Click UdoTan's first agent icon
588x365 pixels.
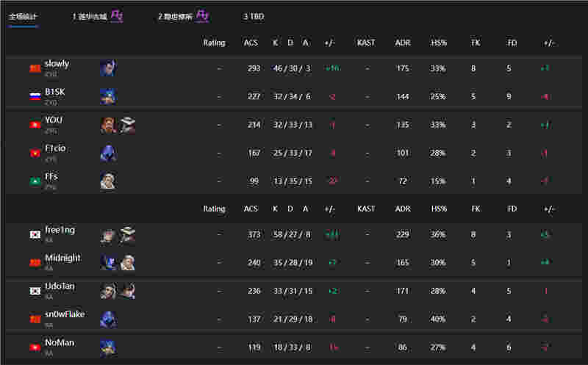pyautogui.click(x=107, y=291)
